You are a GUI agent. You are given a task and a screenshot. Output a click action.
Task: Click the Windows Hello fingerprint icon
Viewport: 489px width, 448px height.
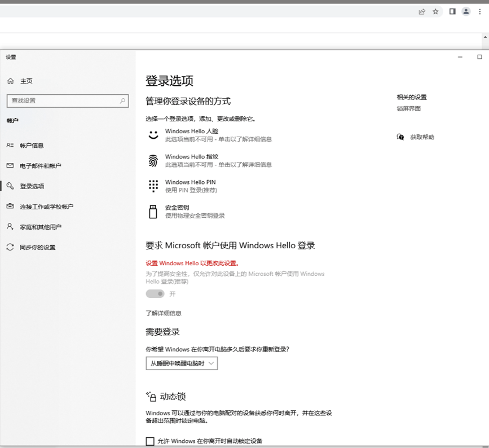(x=153, y=161)
